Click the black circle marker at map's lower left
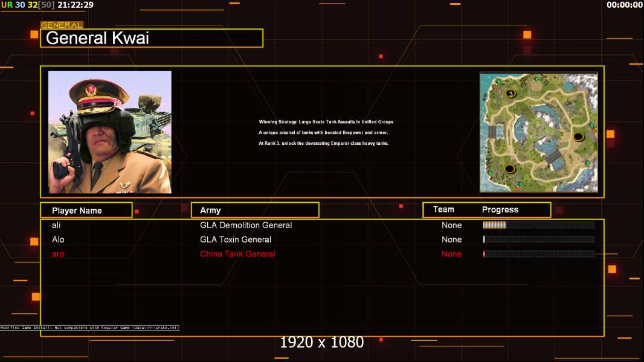This screenshot has height=362, width=644. [510, 168]
